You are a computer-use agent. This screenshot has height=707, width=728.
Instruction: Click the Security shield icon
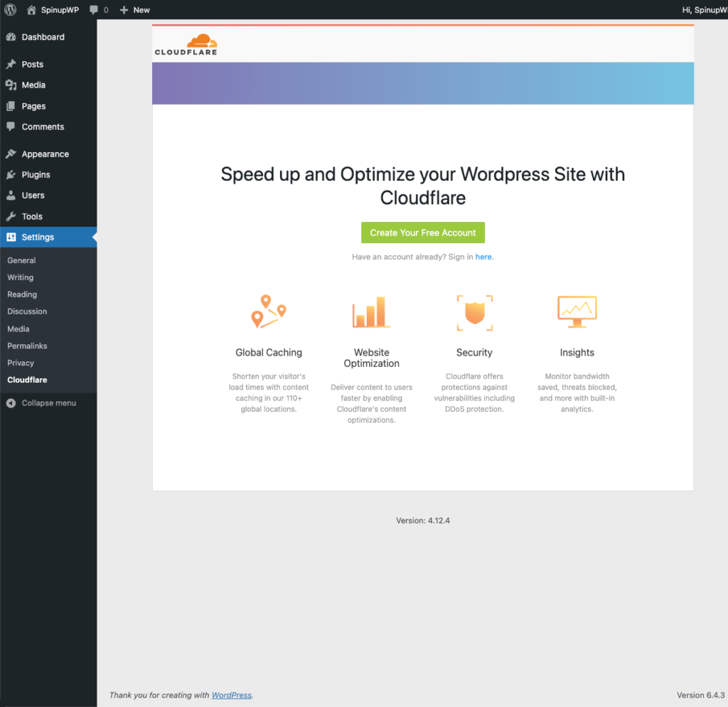(474, 313)
